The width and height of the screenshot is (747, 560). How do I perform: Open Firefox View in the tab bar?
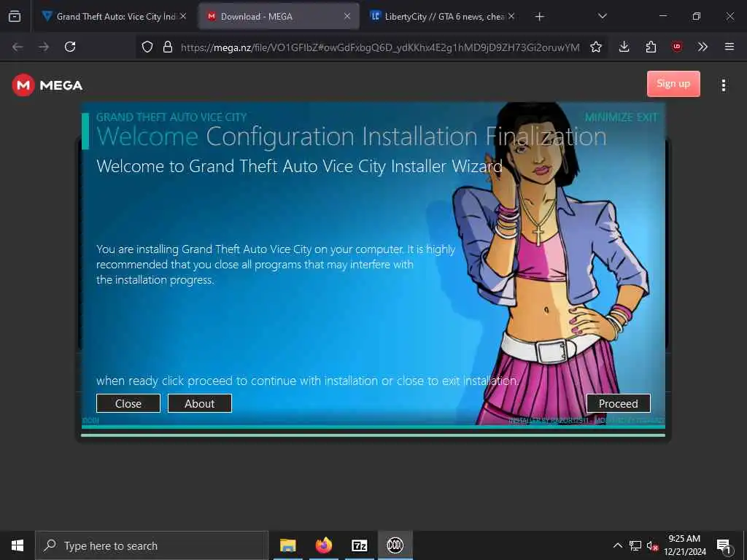(x=15, y=17)
